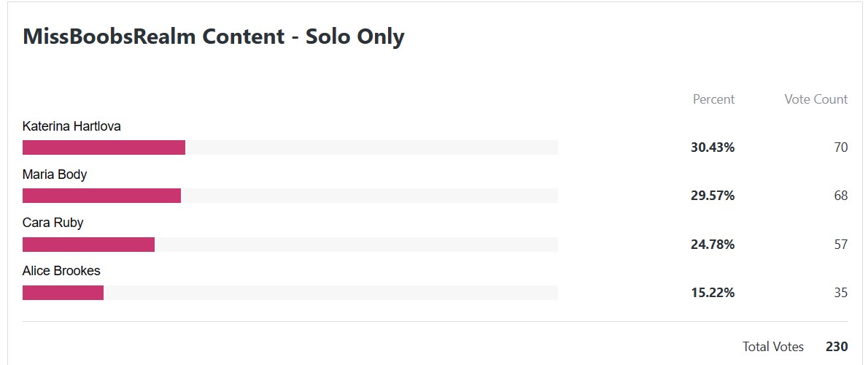This screenshot has width=868, height=365.
Task: Click the 29.57% percentage value
Action: tap(713, 196)
